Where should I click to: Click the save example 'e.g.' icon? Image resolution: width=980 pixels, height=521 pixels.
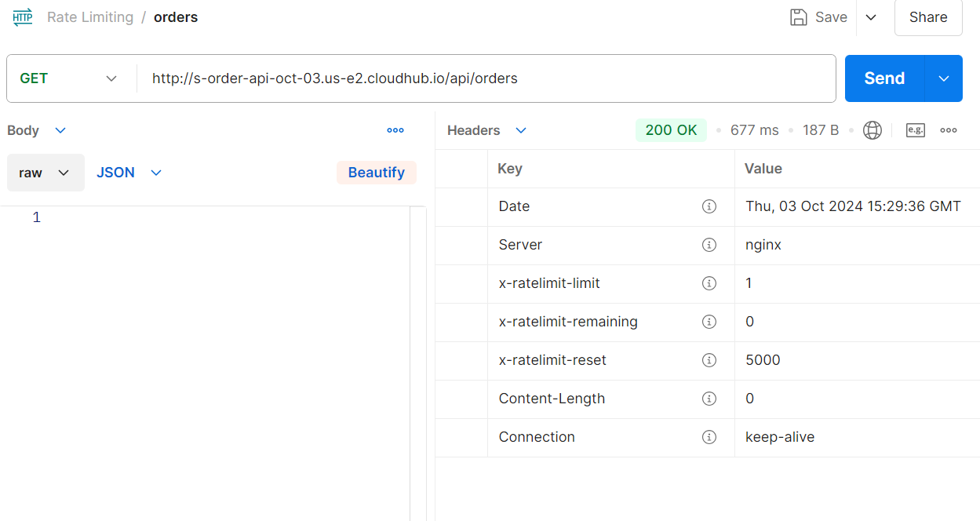[x=915, y=130]
